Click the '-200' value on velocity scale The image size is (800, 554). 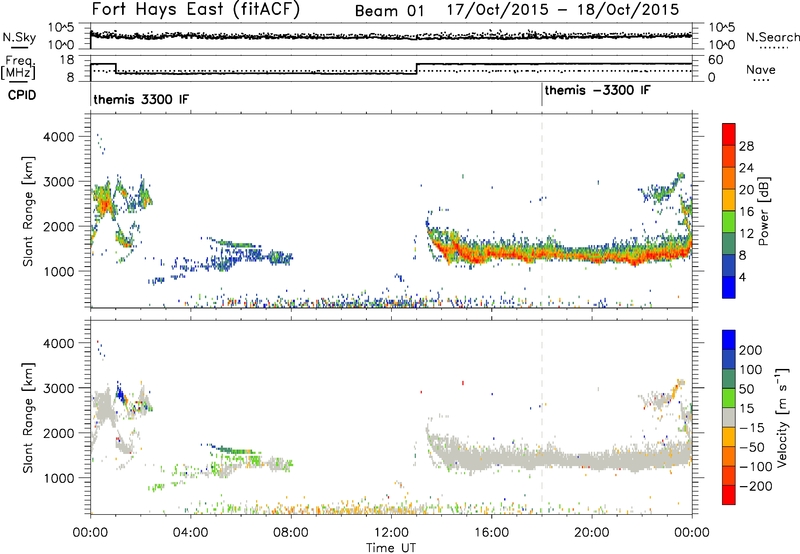point(755,486)
